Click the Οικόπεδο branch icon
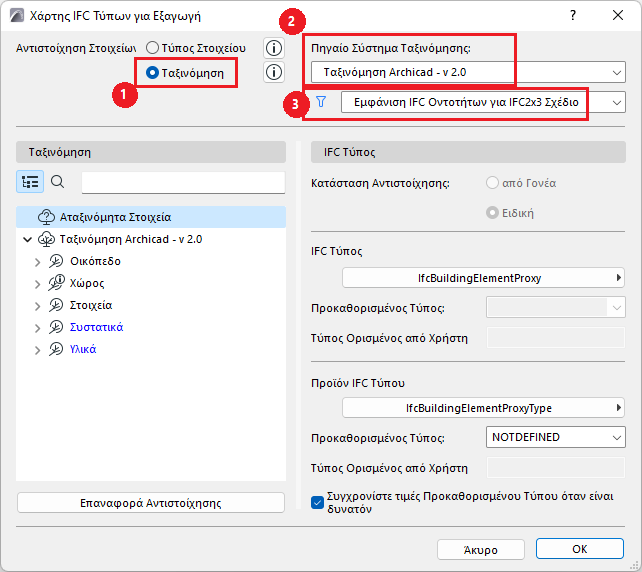The height and width of the screenshot is (572, 642). [x=56, y=261]
